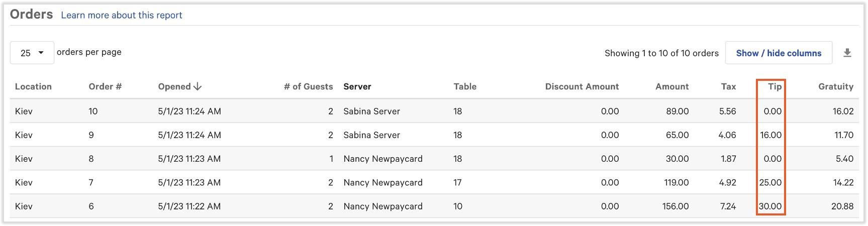The width and height of the screenshot is (868, 226).
Task: Click Nancy Newpaycard in order 7 row
Action: (x=382, y=182)
